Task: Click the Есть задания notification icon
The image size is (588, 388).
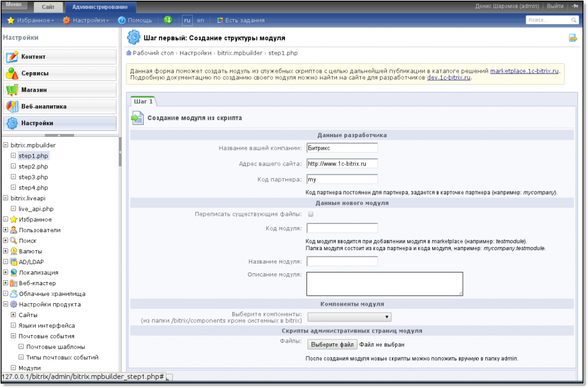Action: 220,20
